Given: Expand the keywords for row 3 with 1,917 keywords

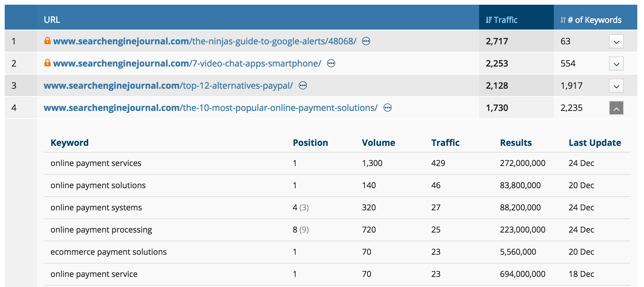Looking at the screenshot, I should coord(616,86).
